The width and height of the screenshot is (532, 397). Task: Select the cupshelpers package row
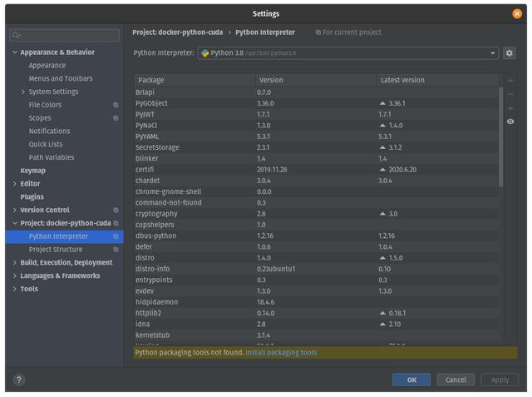[x=316, y=225]
